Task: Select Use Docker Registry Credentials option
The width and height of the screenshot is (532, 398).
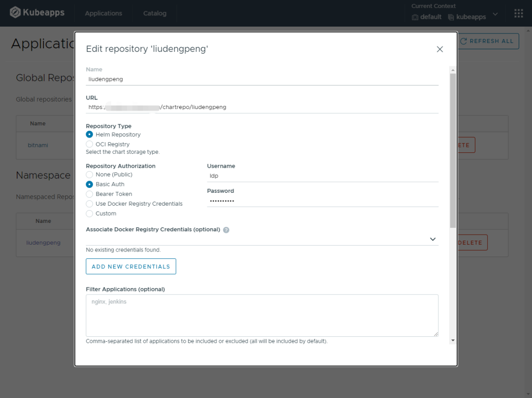Action: [x=90, y=204]
